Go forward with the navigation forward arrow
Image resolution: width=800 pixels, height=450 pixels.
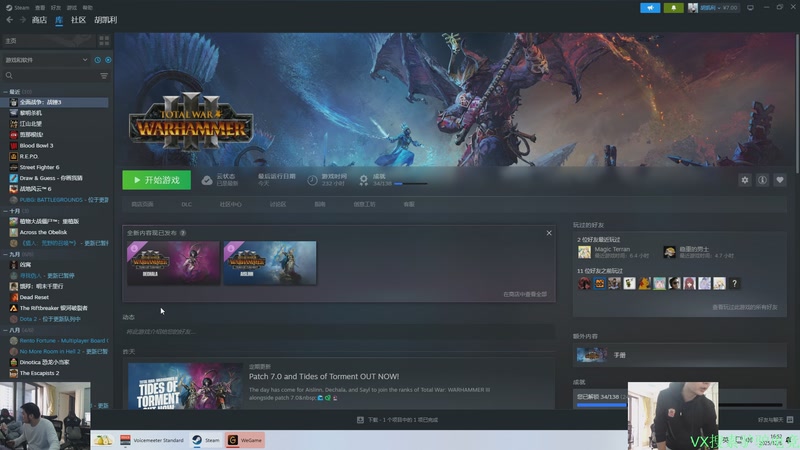22,19
